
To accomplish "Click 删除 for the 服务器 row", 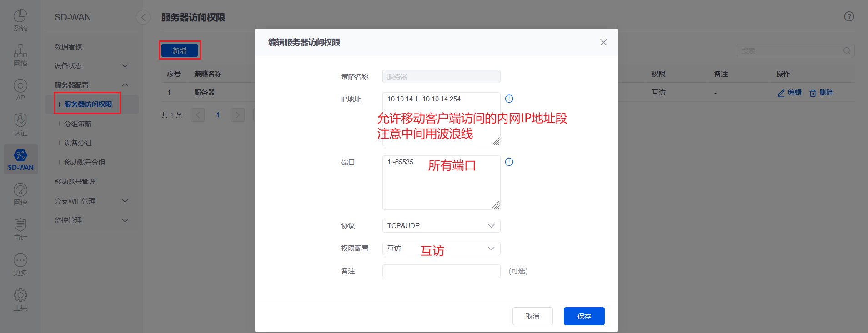I will 821,93.
